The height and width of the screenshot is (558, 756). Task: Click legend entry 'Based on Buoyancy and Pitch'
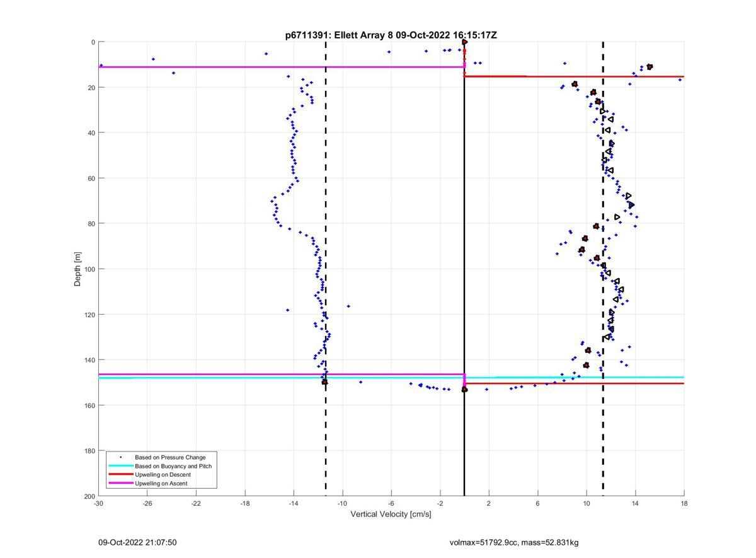pos(173,466)
